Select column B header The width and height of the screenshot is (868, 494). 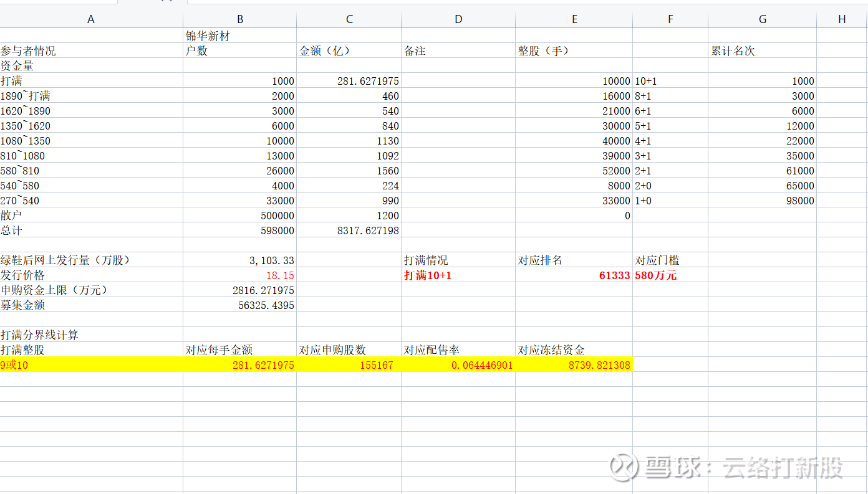[x=239, y=19]
